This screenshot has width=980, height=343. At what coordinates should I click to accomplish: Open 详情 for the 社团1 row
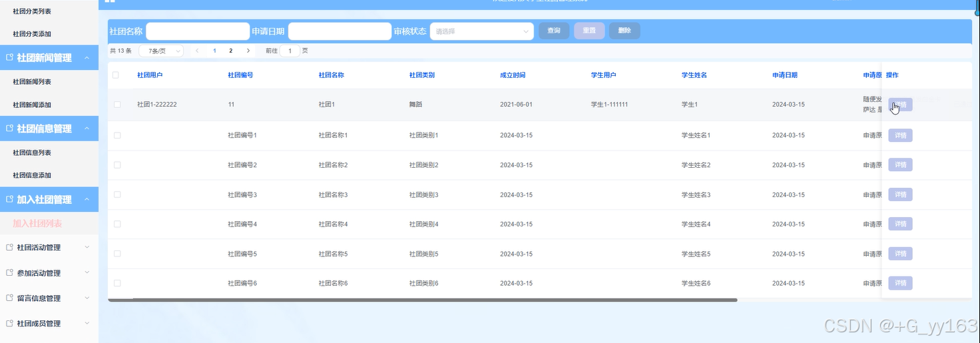(900, 105)
